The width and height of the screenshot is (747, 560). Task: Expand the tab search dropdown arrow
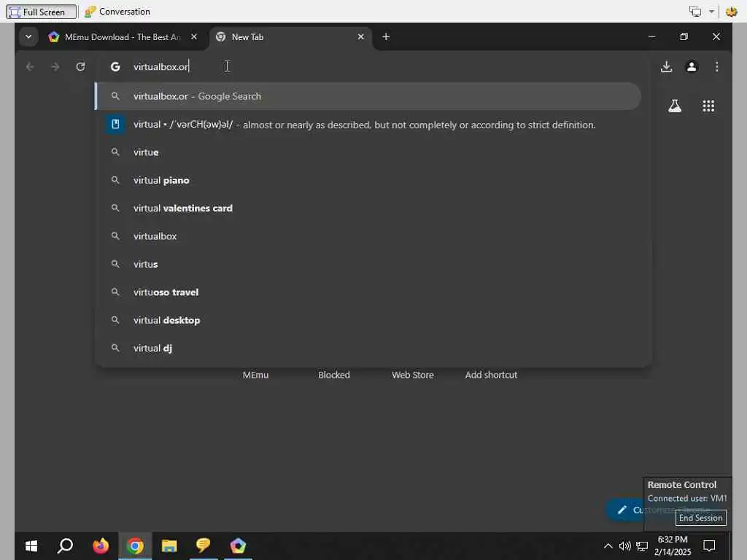click(x=28, y=36)
